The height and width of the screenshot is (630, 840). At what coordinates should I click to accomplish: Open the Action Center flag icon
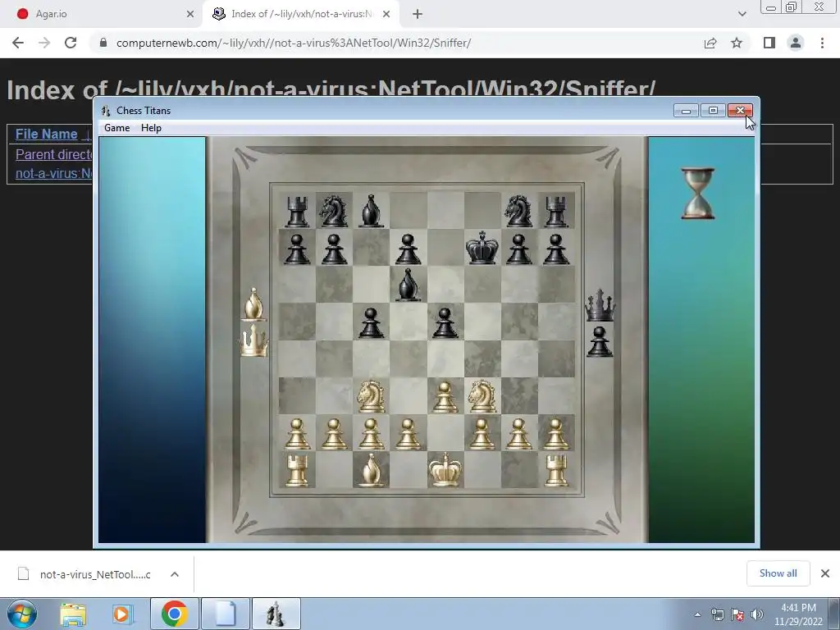coord(737,614)
